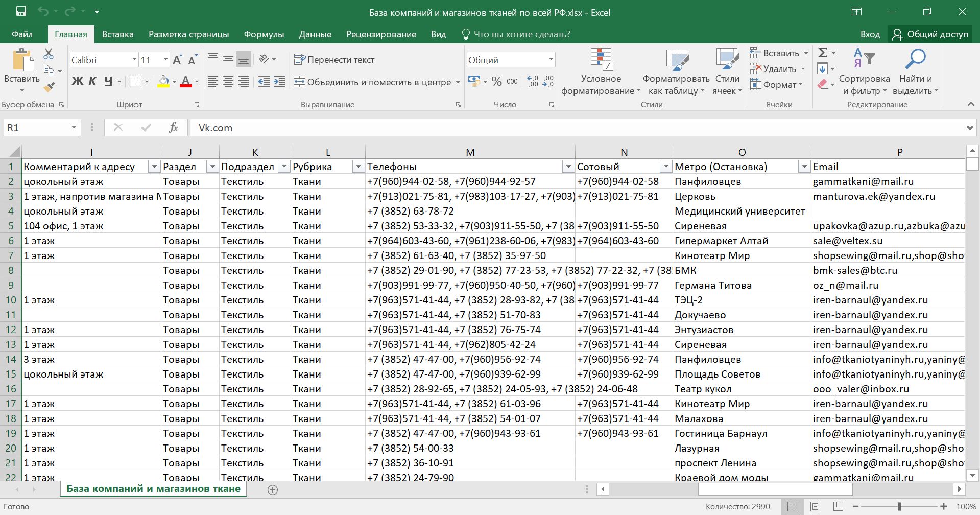
Task: Switch to the Формулы ribbon tab
Action: pyautogui.click(x=264, y=34)
